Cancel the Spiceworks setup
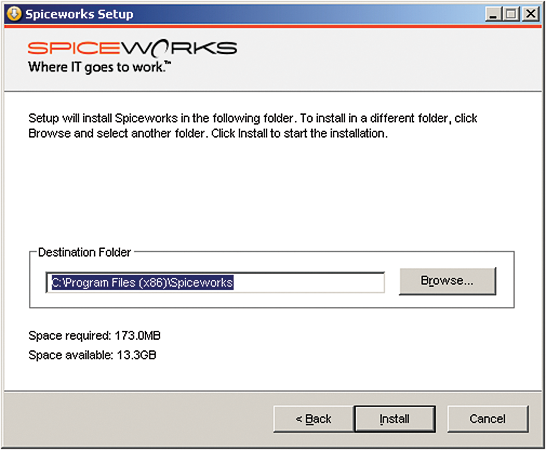This screenshot has width=546, height=450. pyautogui.click(x=488, y=419)
